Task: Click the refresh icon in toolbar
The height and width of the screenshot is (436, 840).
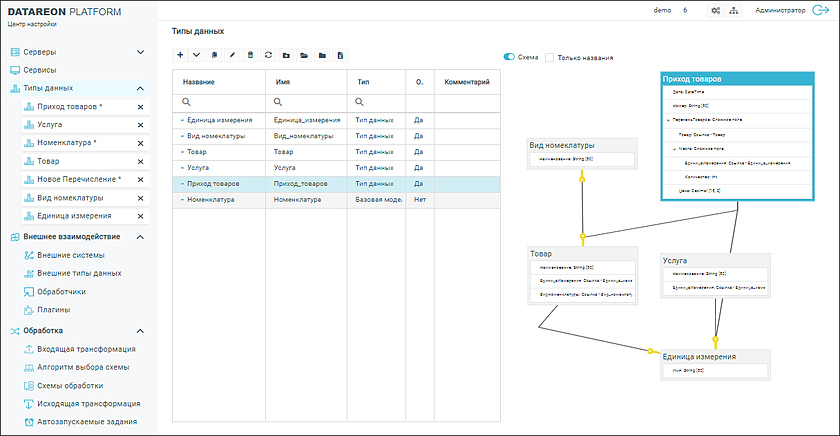Action: [x=268, y=55]
